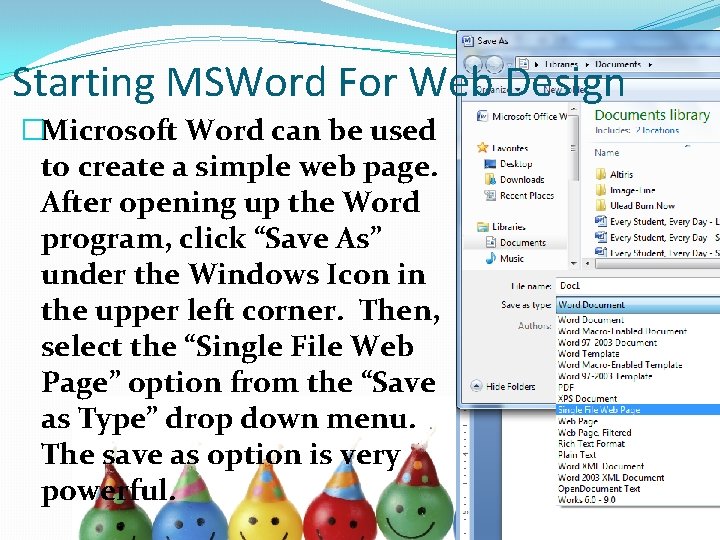Select the Favorites star item

[x=502, y=148]
